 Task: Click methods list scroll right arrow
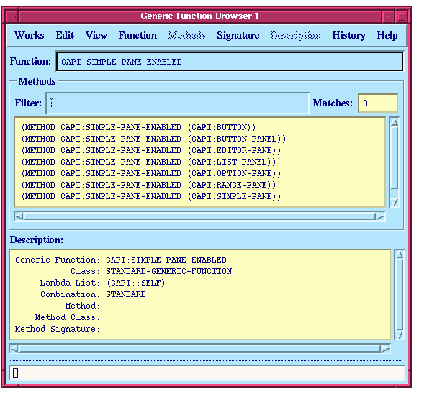[380, 217]
